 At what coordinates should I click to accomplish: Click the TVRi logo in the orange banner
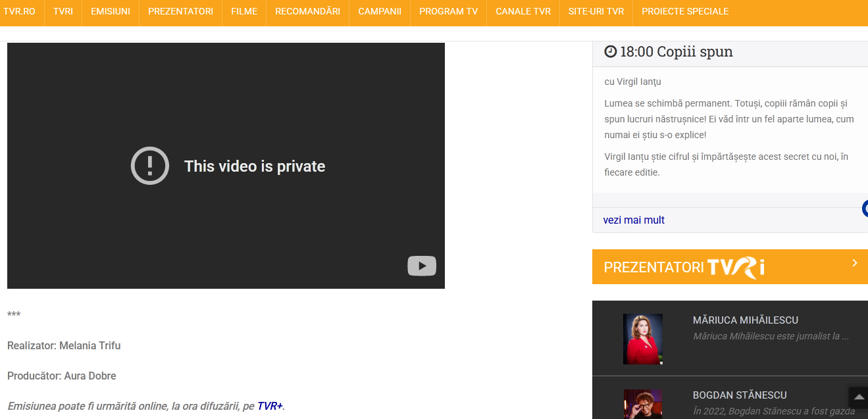click(x=736, y=267)
